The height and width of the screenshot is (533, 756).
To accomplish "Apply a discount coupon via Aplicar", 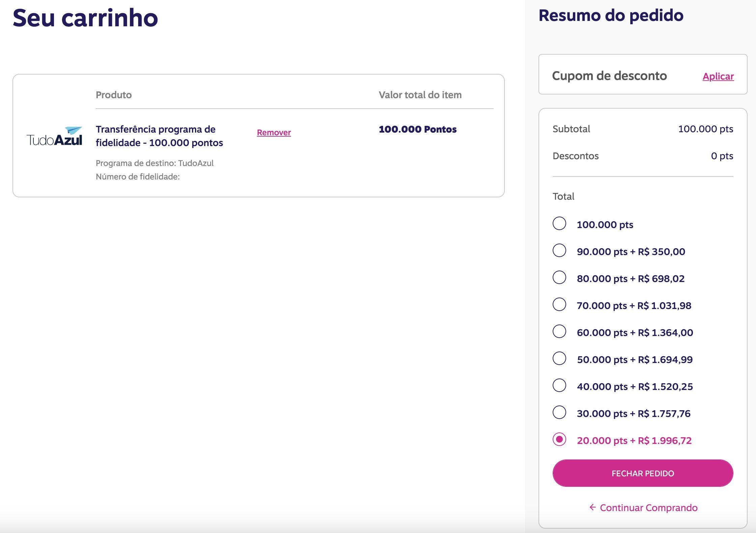I will click(x=718, y=76).
